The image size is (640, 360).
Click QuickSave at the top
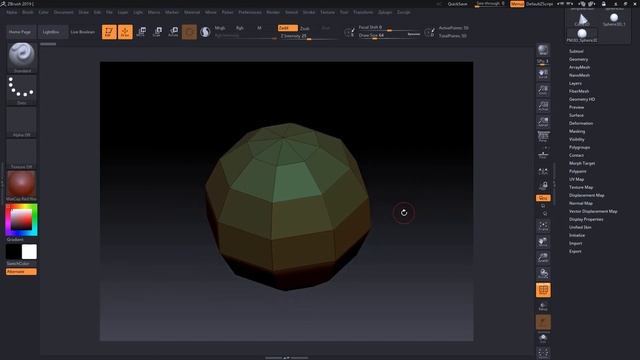[457, 4]
